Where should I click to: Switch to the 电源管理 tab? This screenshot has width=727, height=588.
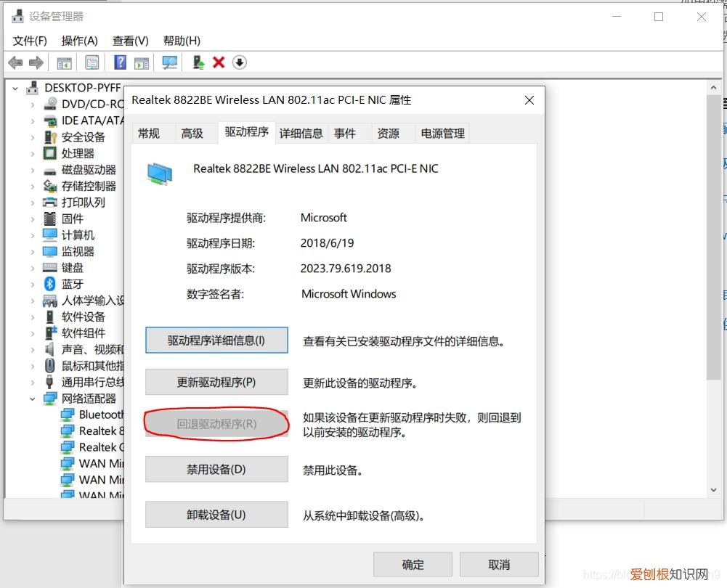[442, 133]
